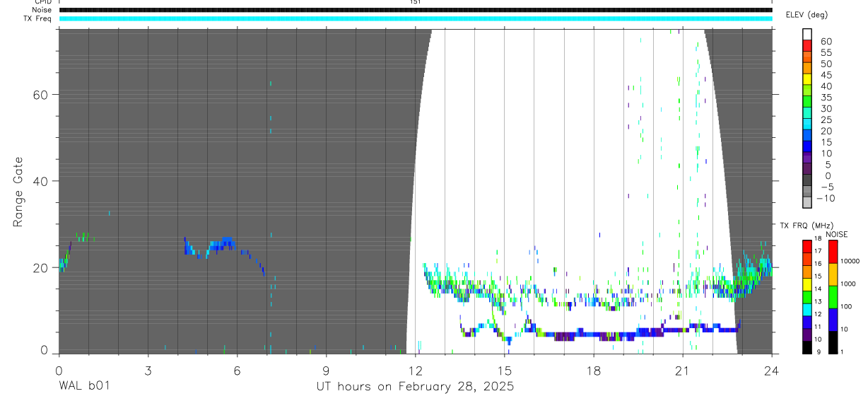Image resolution: width=868 pixels, height=401 pixels.
Task: Click the x-axis tick label '3'
Action: [148, 370]
